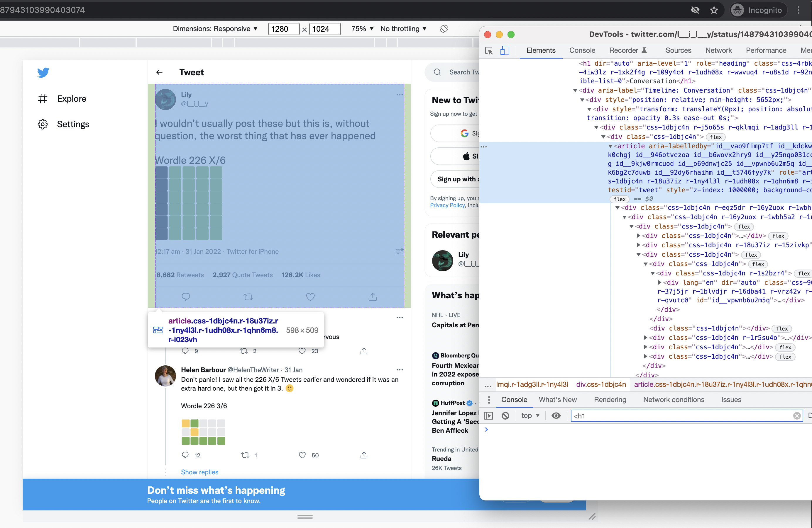Clear the <h1> console filter input
The width and height of the screenshot is (812, 528).
click(x=797, y=415)
